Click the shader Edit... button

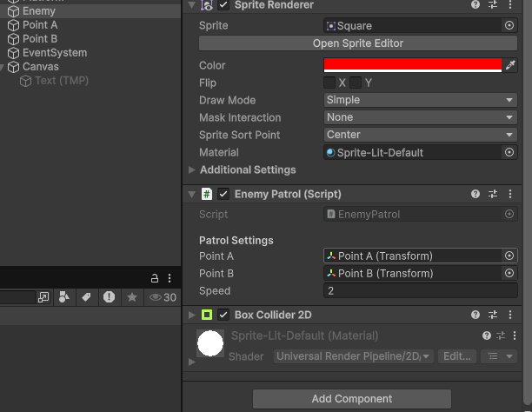coord(457,356)
